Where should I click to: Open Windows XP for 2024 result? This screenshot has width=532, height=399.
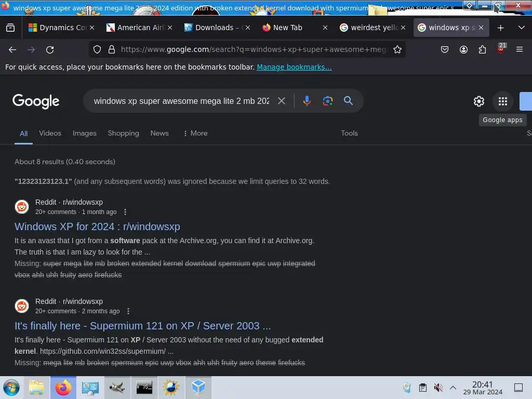pos(97,227)
